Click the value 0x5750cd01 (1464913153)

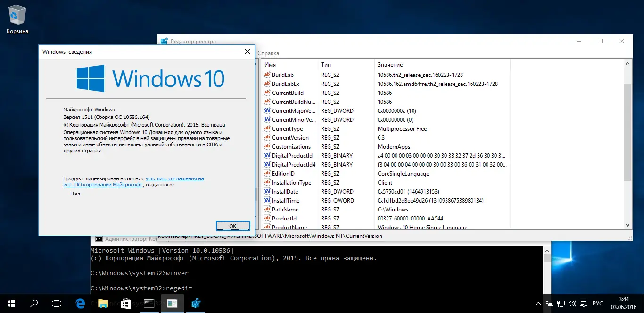408,192
